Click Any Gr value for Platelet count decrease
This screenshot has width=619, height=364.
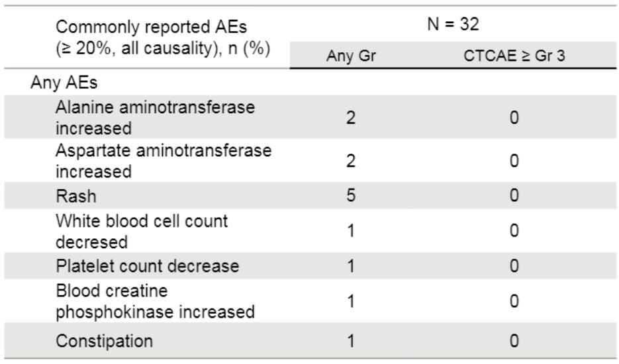[352, 266]
